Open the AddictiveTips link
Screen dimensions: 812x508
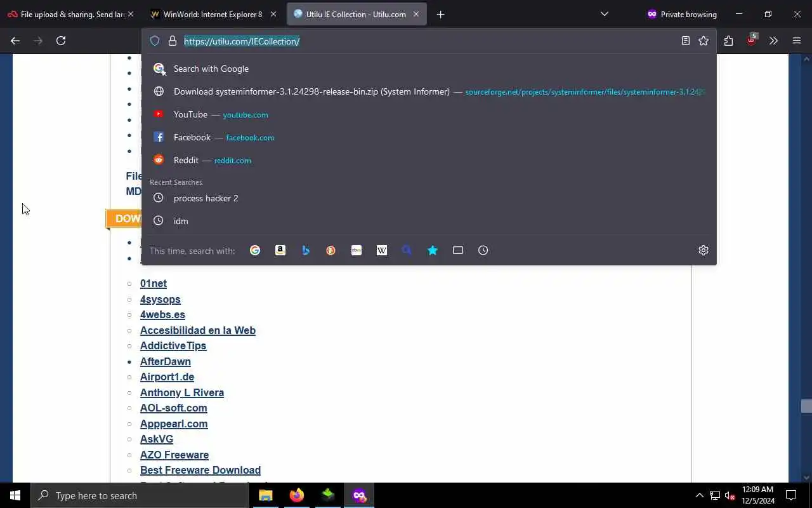[173, 345]
